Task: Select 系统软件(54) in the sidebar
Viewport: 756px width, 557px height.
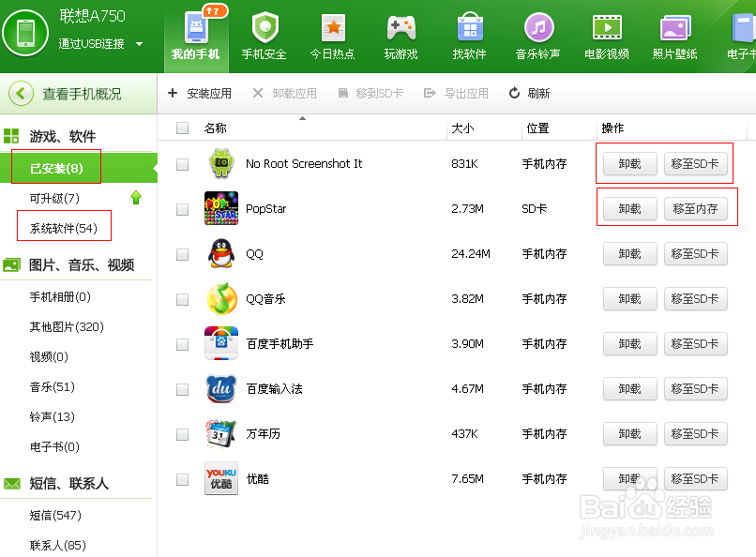Action: [x=64, y=228]
